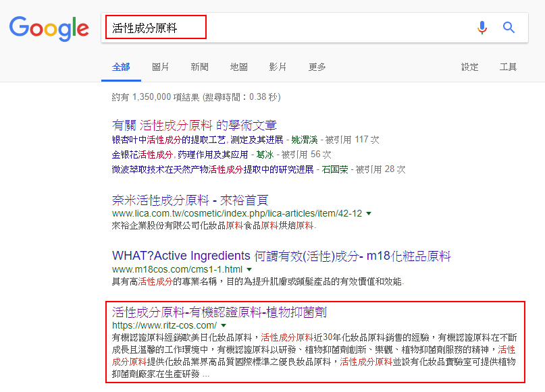Click URL text www.lica.com.tw/cosmetic/index.php
Viewport: 545px width, 392px height.
pyautogui.click(x=237, y=213)
